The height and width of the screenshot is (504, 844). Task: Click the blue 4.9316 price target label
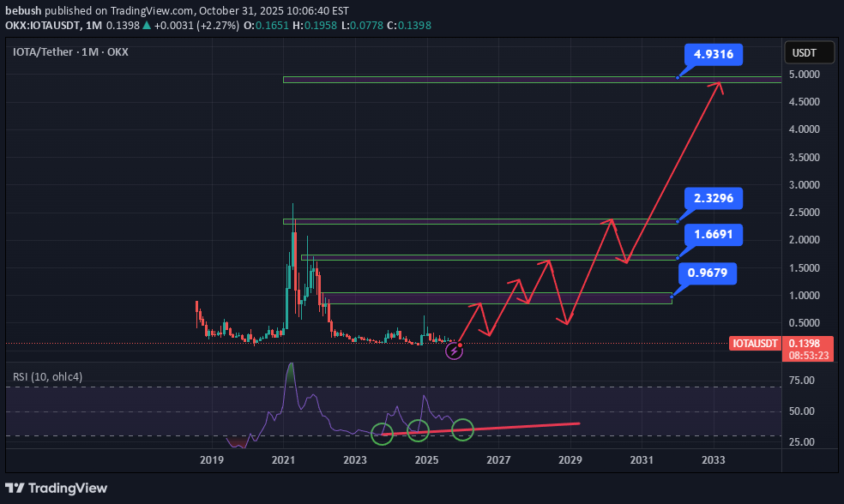(713, 54)
